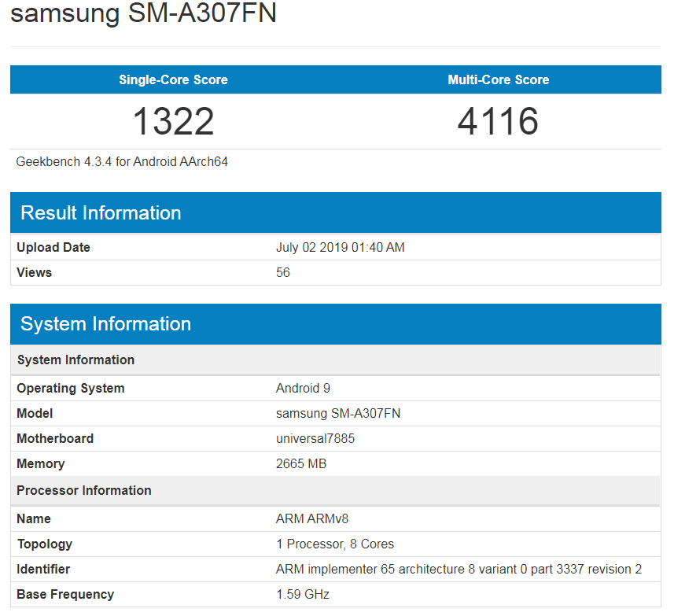Click the multi-core value 4116
The image size is (674, 616).
498,121
